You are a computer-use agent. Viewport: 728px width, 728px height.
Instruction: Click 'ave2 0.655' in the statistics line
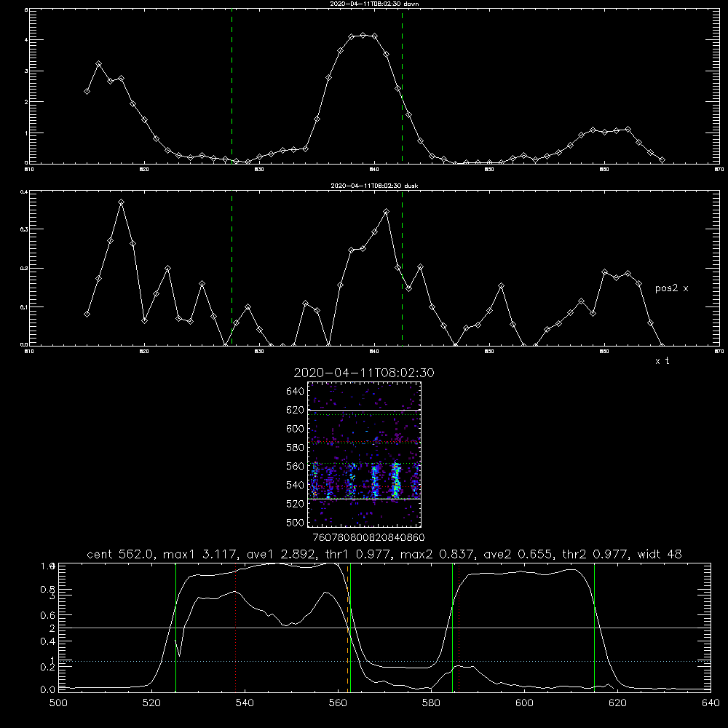point(518,554)
